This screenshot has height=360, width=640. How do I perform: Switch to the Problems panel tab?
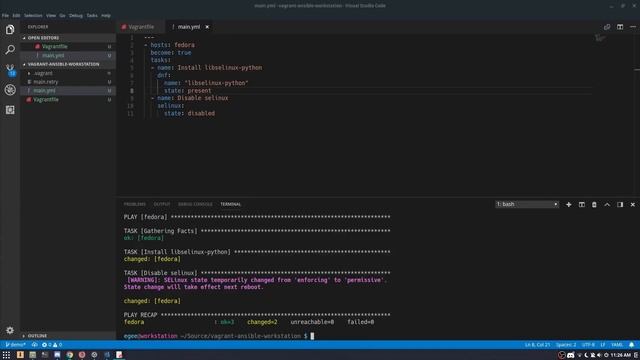135,204
